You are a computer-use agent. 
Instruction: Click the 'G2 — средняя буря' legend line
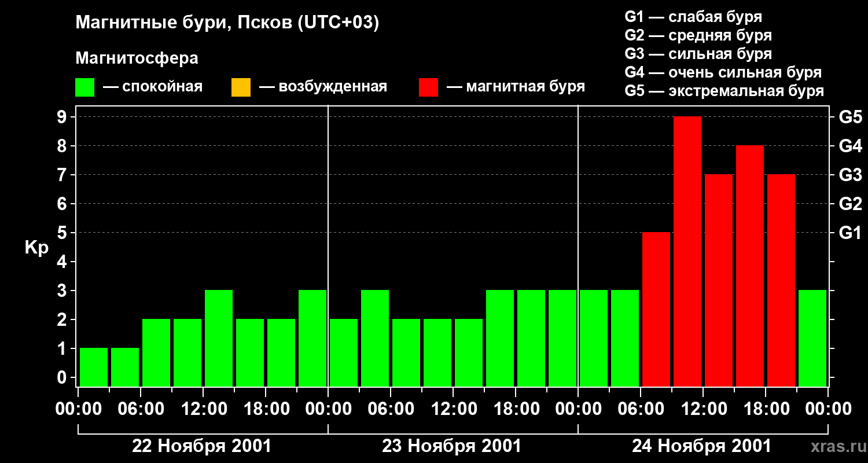698,35
